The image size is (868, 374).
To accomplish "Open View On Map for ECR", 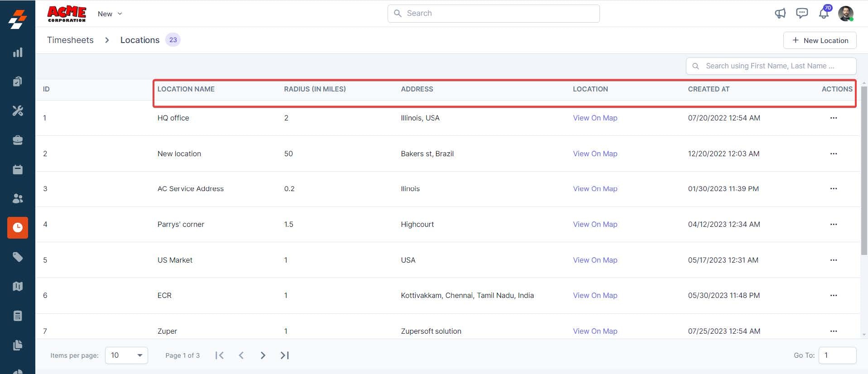I will tap(595, 295).
